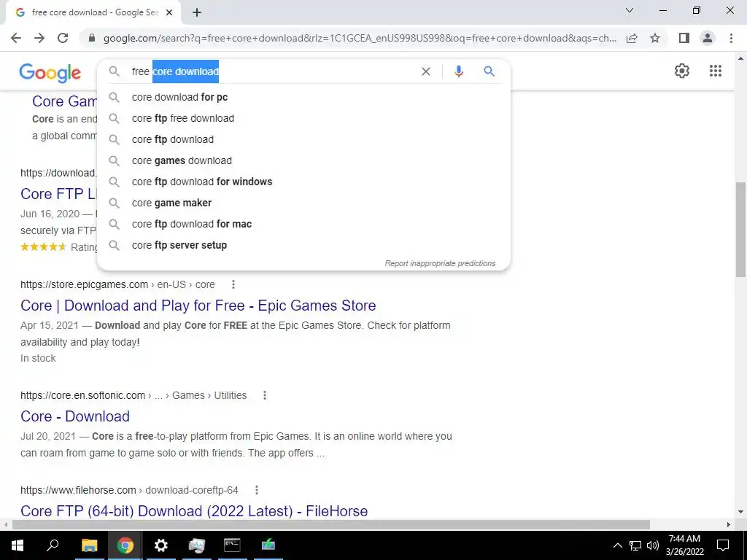The image size is (747, 560).
Task: Close the 'free core download' tab
Action: point(169,13)
